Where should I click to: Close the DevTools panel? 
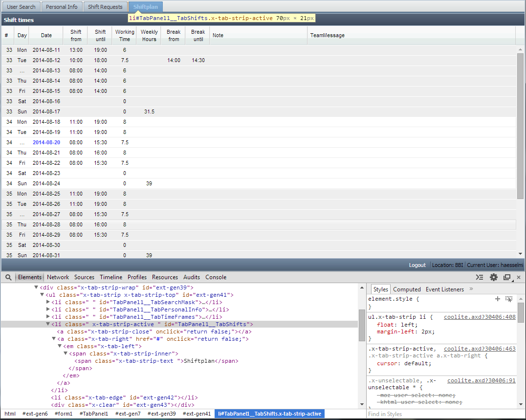click(519, 277)
